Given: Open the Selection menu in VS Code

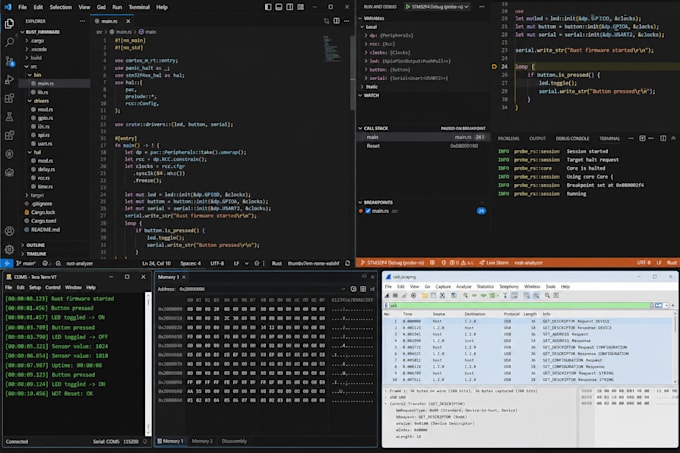Looking at the screenshot, I should coord(61,7).
